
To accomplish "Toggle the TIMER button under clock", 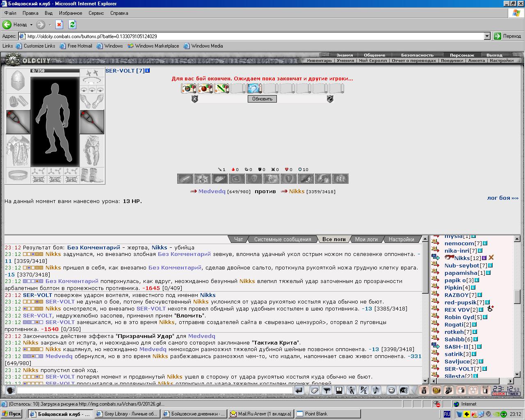I will [x=513, y=394].
